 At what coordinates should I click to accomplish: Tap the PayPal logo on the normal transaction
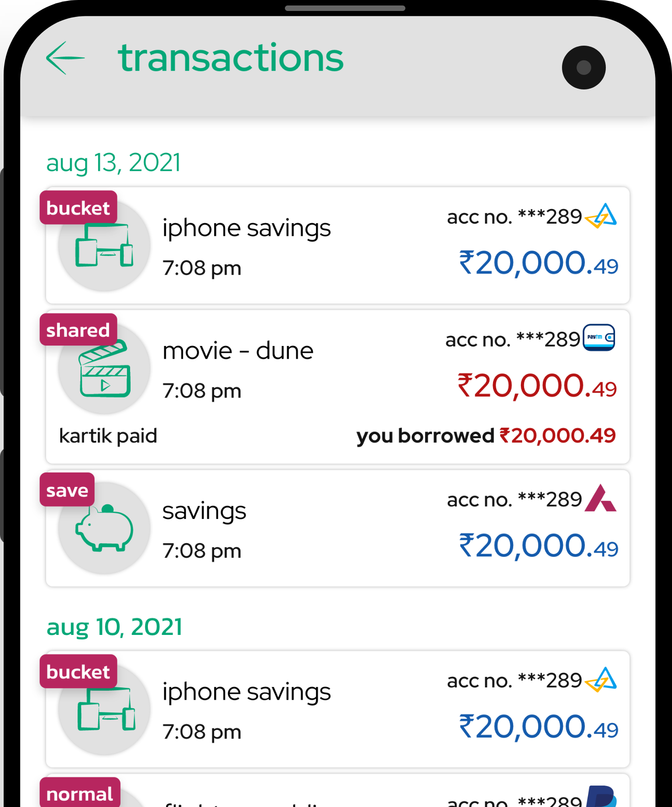(x=601, y=796)
